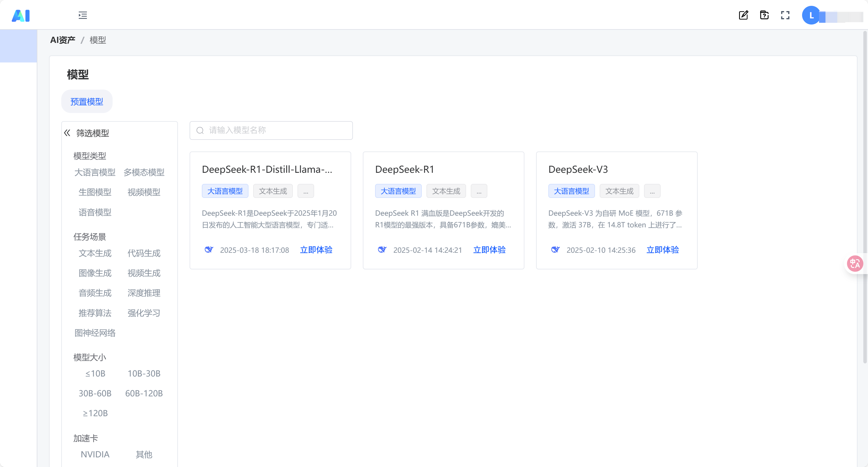Click 立即体验 on DeepSeek-R1 card

pyautogui.click(x=489, y=250)
